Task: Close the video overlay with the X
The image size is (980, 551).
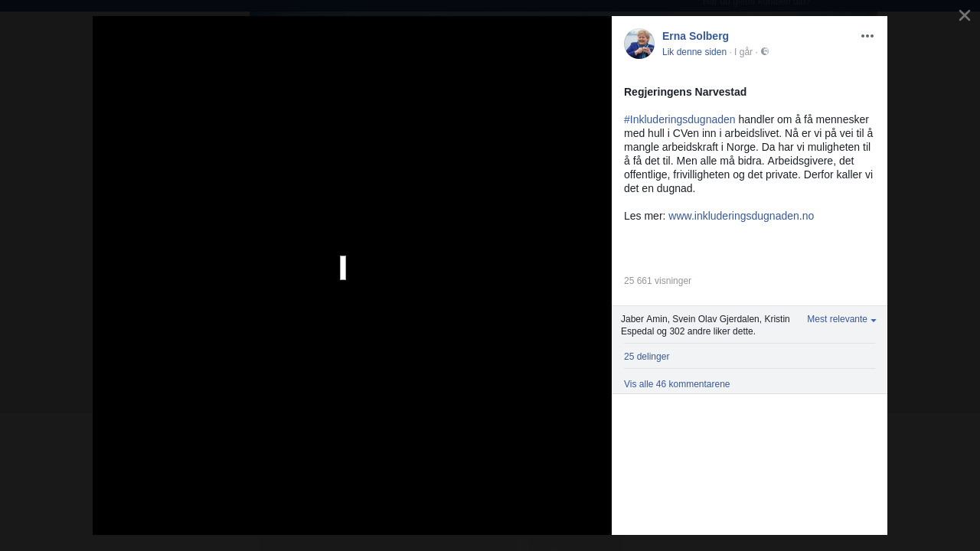Action: click(x=964, y=15)
